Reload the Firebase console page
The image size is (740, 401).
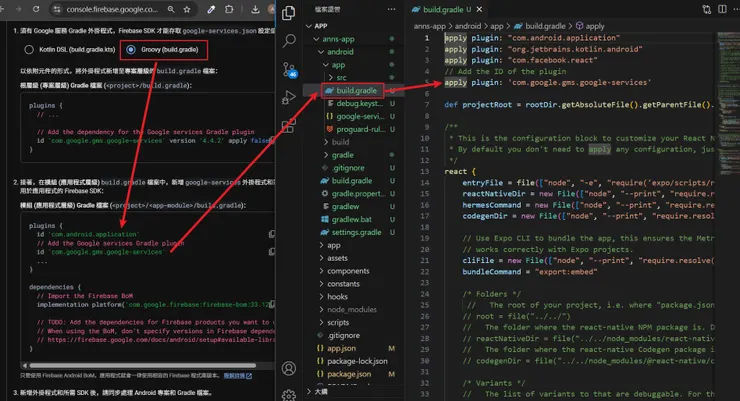[36, 9]
